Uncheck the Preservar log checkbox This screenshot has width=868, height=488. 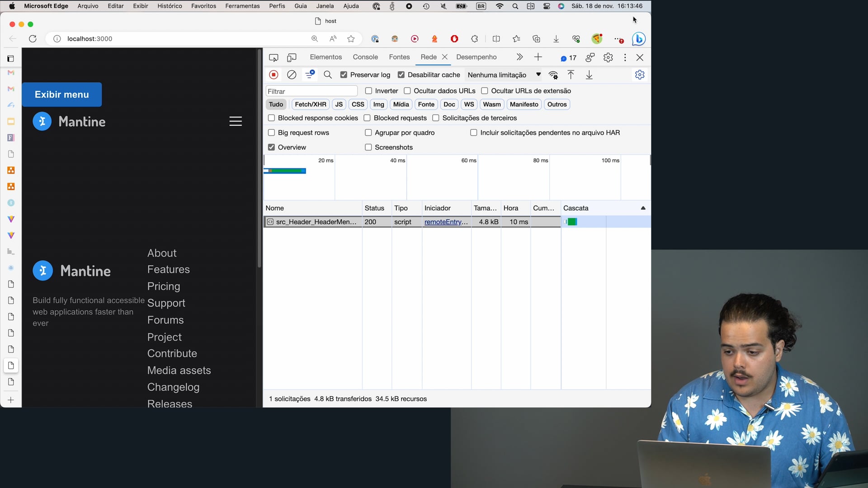pos(344,75)
